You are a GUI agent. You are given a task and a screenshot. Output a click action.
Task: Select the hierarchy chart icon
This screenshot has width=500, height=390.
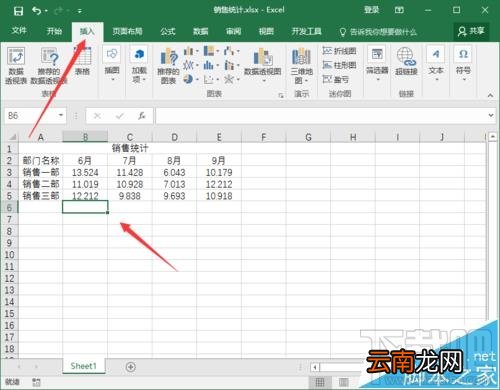209,51
